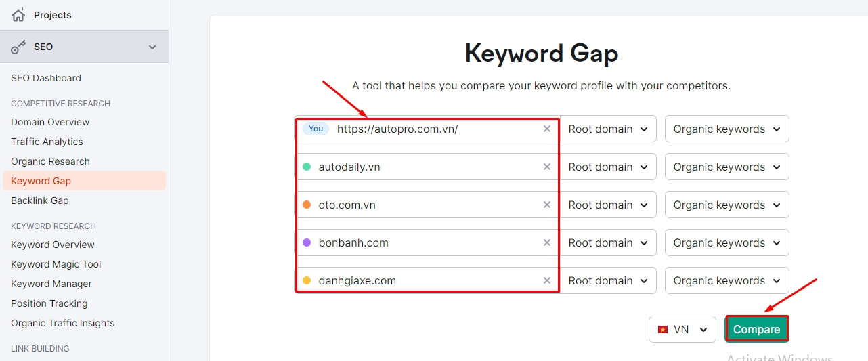The height and width of the screenshot is (361, 868).
Task: Click the tool description text
Action: coord(541,86)
